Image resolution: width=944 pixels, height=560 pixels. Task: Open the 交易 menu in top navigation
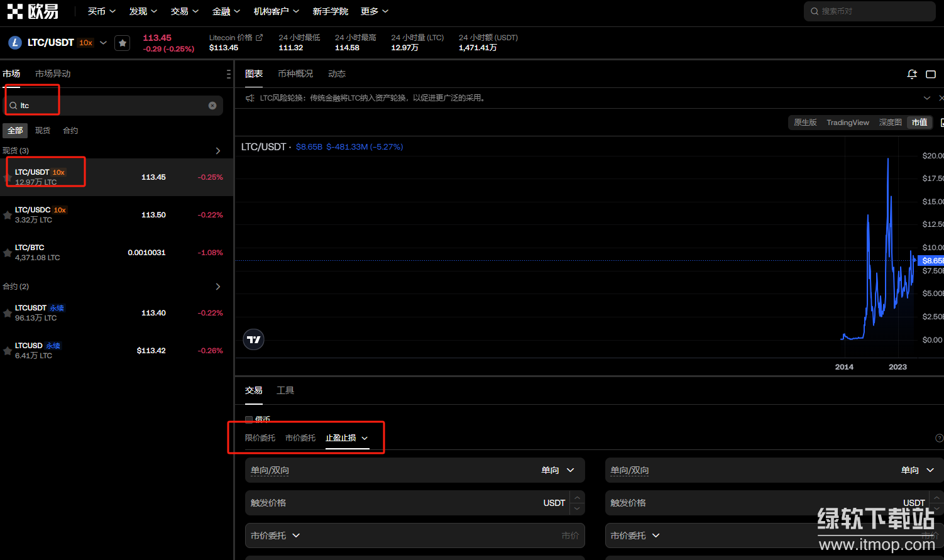184,11
